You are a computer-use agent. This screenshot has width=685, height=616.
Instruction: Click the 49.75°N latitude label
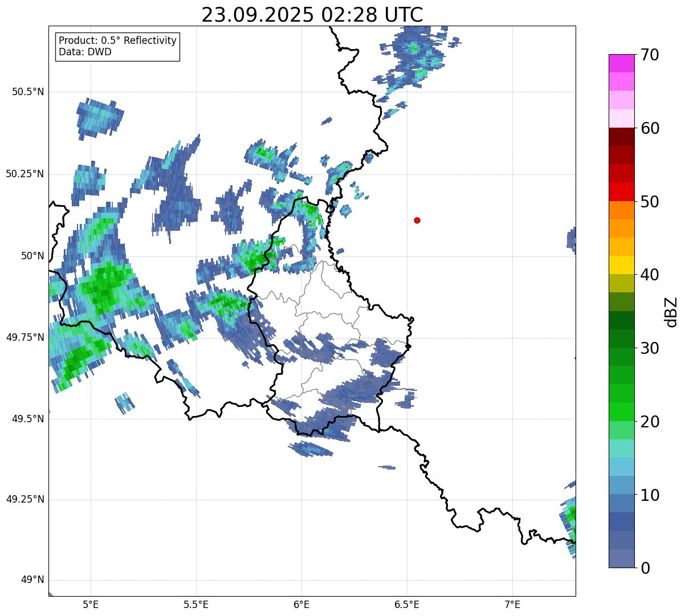[25, 337]
